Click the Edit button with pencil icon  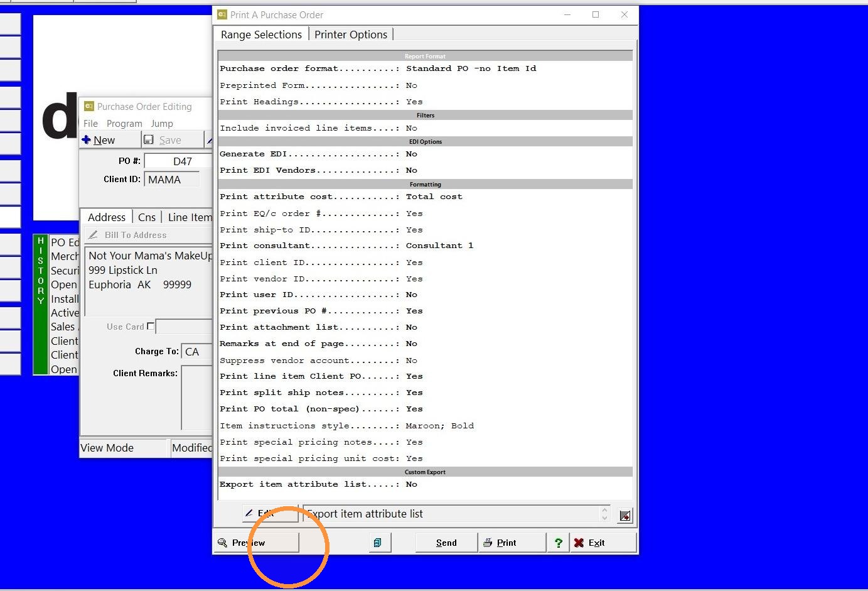coord(271,514)
